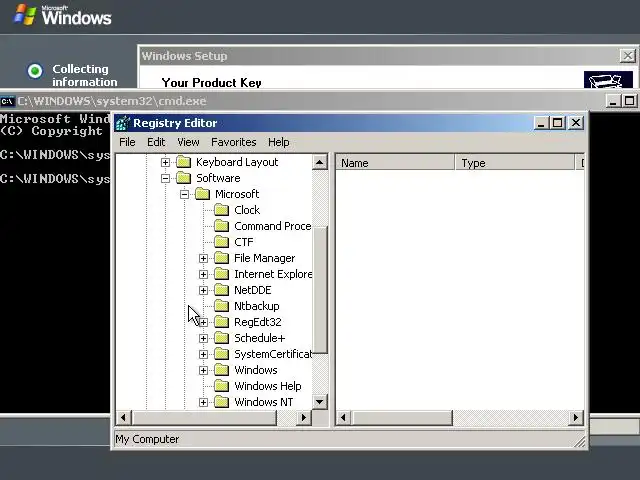Click the Internet Explorer folder icon
Screen dimensions: 640x480
click(222, 274)
